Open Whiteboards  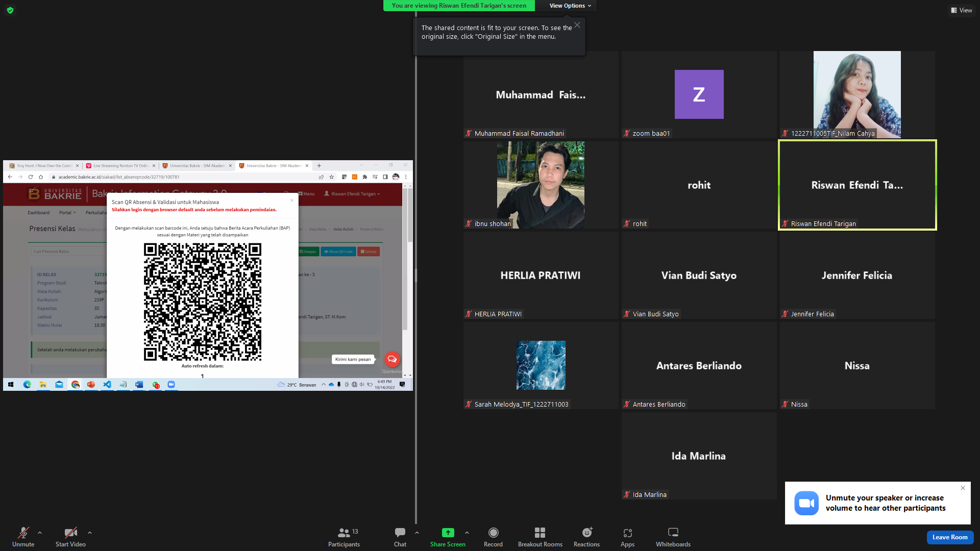pyautogui.click(x=673, y=537)
